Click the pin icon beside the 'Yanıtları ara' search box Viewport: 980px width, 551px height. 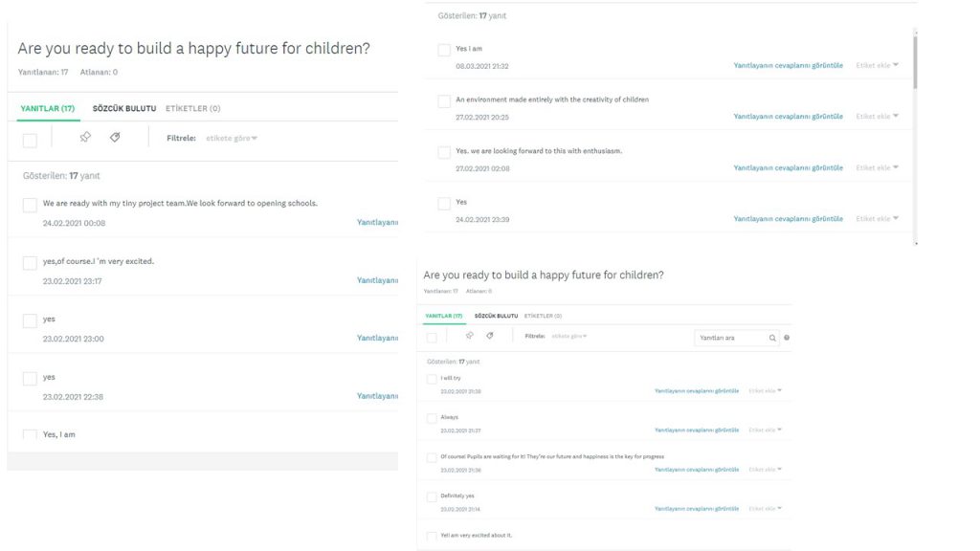(469, 336)
